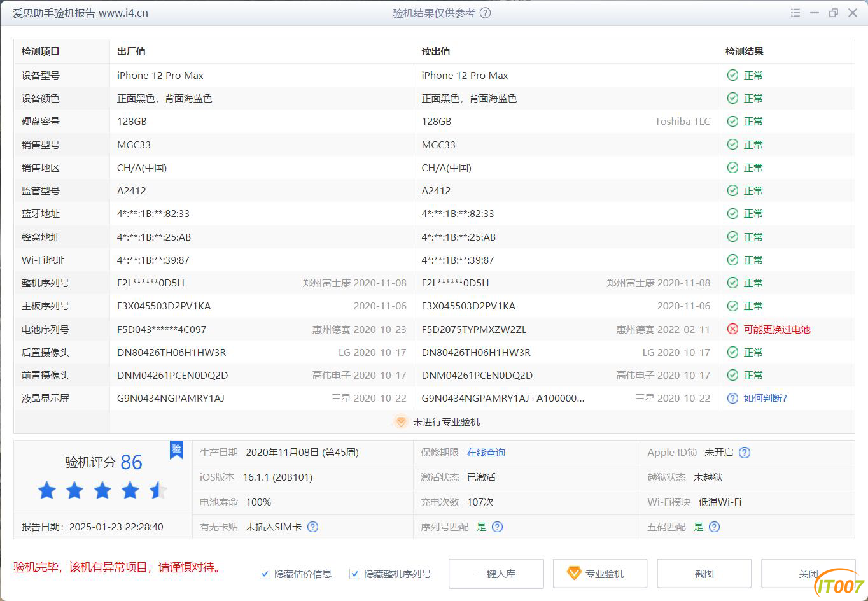Open the list menu icon in title bar
Image resolution: width=868 pixels, height=601 pixels.
[795, 13]
